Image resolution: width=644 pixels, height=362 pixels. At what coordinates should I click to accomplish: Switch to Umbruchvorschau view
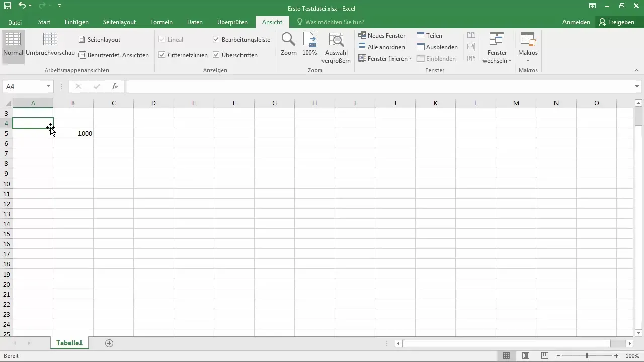pyautogui.click(x=50, y=45)
